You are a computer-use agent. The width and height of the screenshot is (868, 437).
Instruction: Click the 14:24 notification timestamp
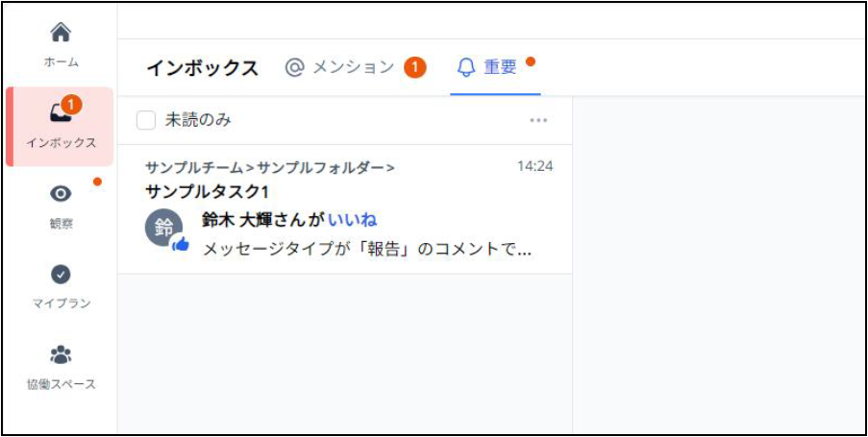click(x=534, y=166)
